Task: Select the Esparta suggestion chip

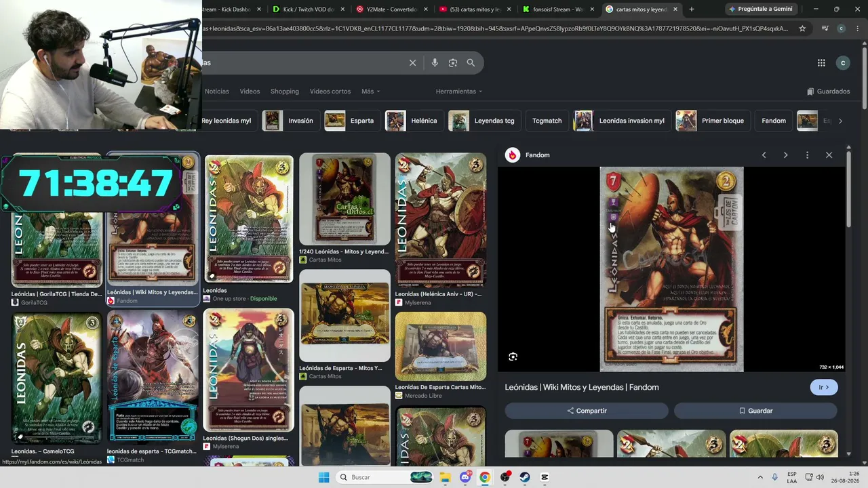Action: click(352, 121)
